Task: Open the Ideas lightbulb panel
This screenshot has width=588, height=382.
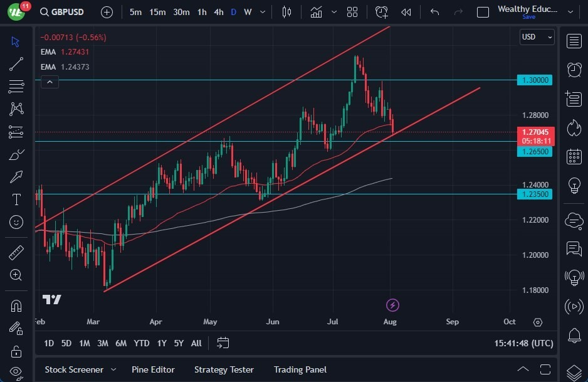Action: pos(574,185)
